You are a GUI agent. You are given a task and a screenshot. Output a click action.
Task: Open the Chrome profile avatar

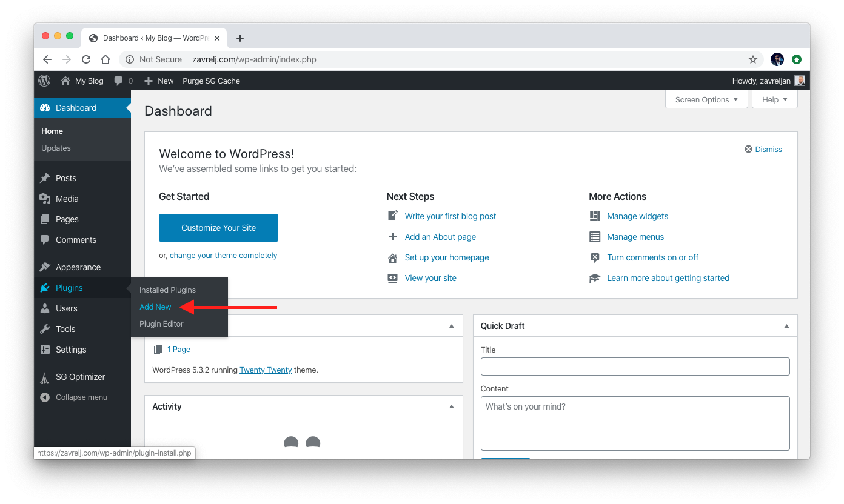(x=777, y=59)
